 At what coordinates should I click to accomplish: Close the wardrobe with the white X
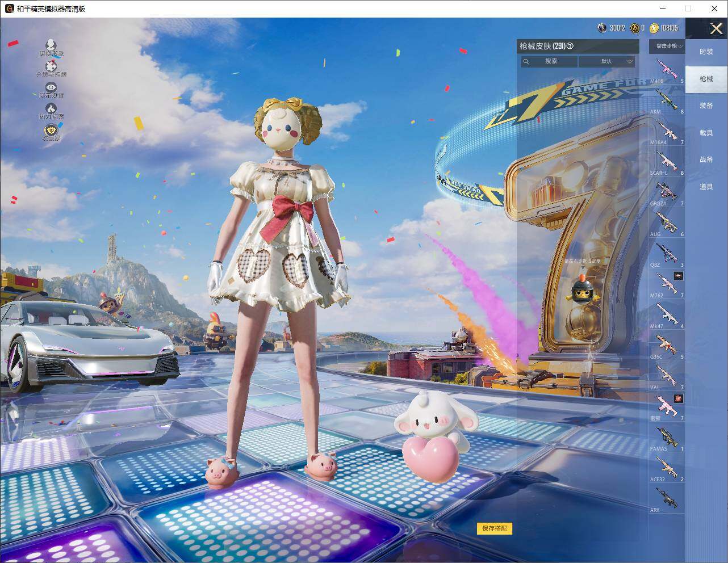[x=717, y=28]
